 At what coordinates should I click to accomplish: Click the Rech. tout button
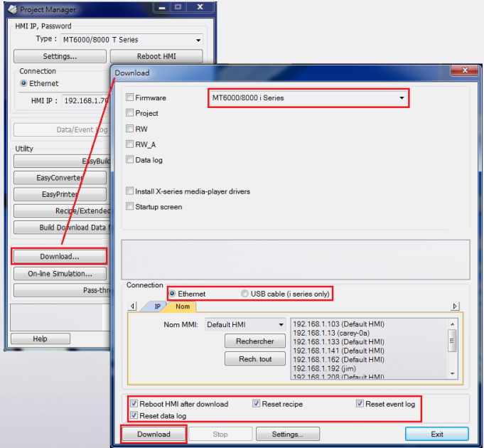point(255,359)
